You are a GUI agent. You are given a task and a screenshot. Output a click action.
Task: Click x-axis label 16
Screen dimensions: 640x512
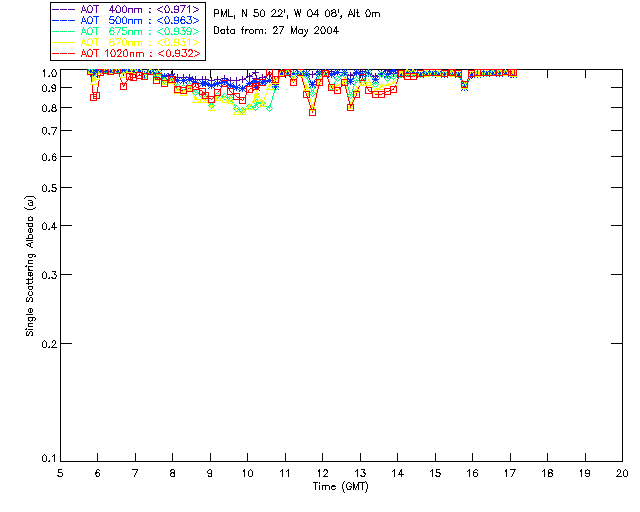tap(472, 473)
